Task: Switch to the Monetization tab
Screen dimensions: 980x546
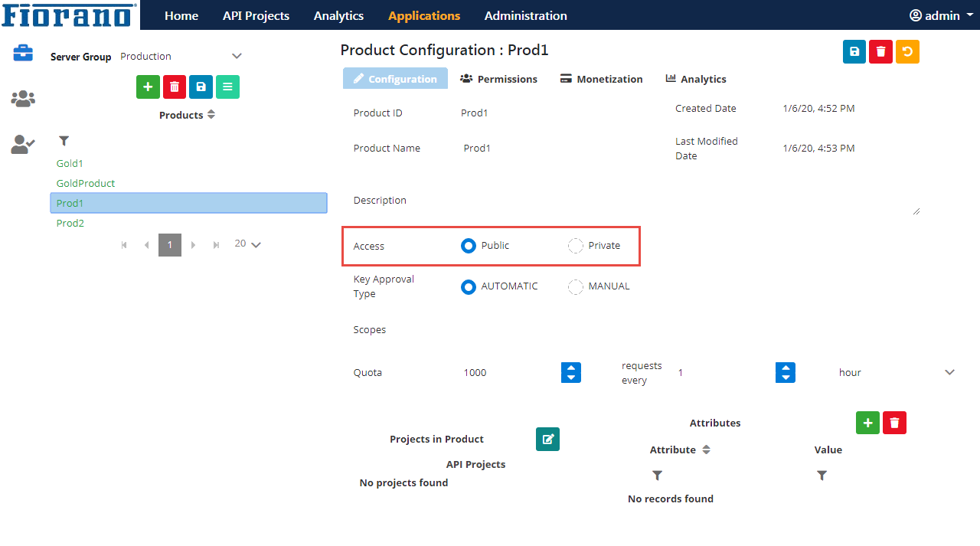Action: pos(601,79)
